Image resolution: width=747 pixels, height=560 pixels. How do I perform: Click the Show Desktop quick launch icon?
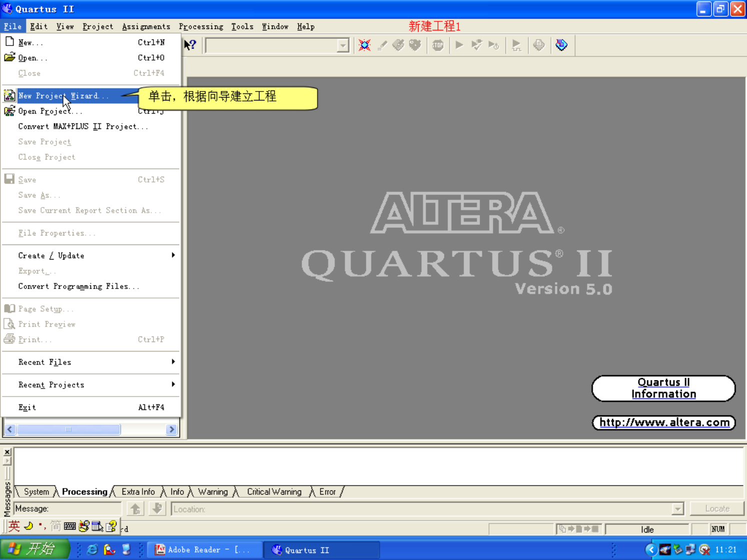(126, 549)
